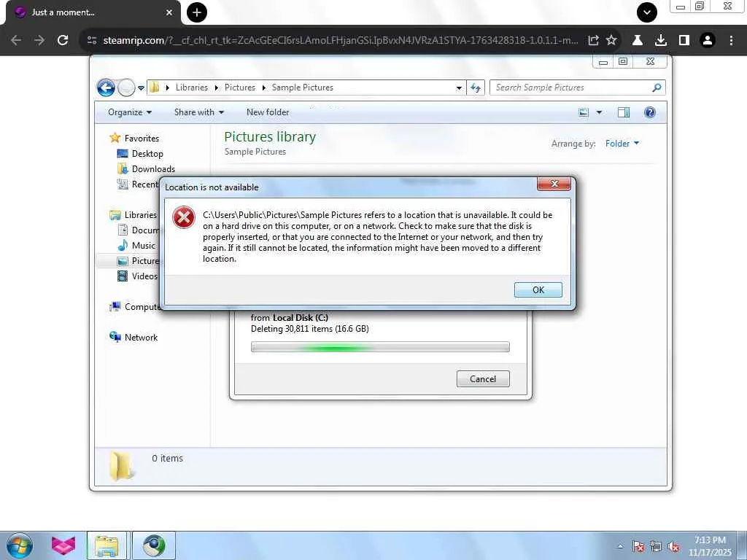Open Explorer help with the question mark
Image resolution: width=747 pixels, height=560 pixels.
pyautogui.click(x=650, y=112)
